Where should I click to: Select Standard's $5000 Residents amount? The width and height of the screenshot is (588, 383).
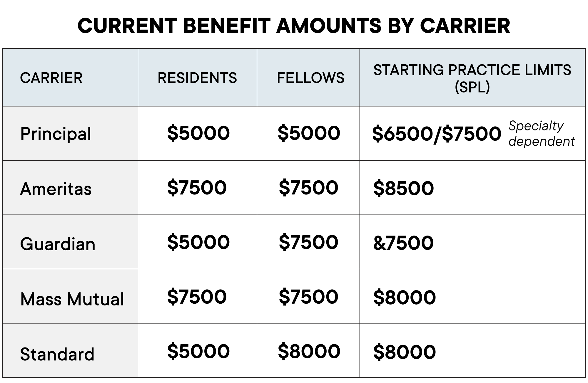[198, 351]
